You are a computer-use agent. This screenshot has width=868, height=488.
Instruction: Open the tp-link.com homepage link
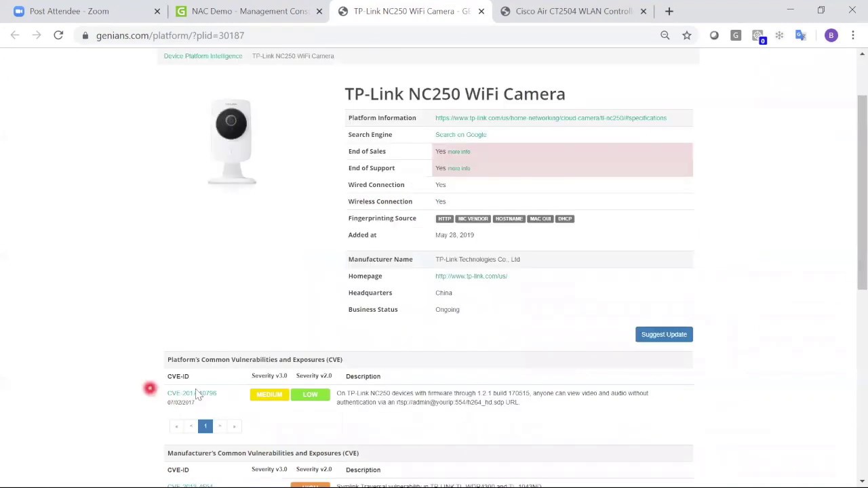(471, 276)
